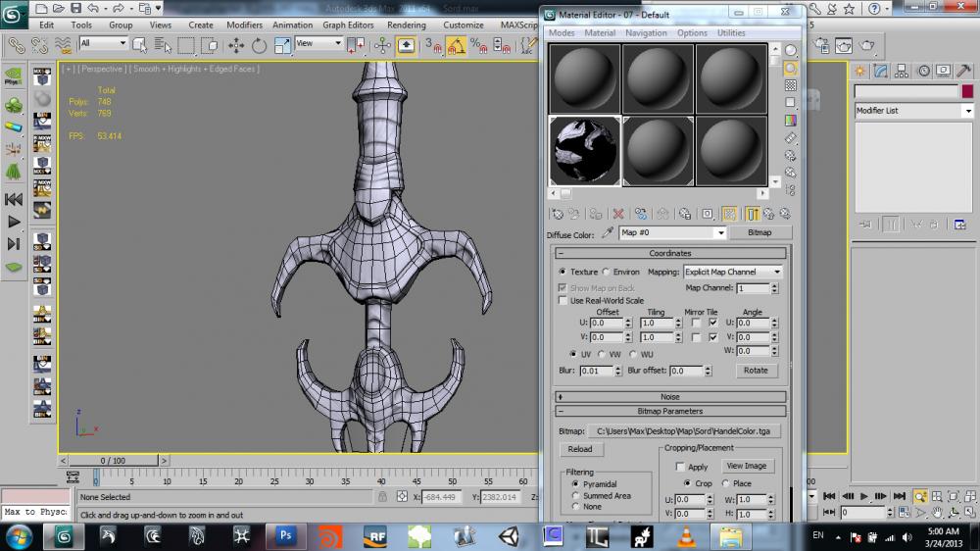Activate the Rotate transform tool
The height and width of the screenshot is (551, 980).
click(x=259, y=45)
